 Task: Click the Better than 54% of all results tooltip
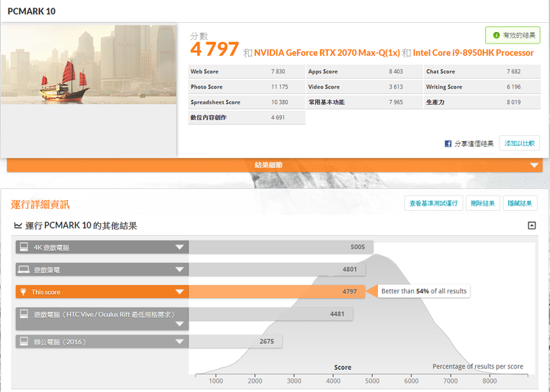point(424,291)
